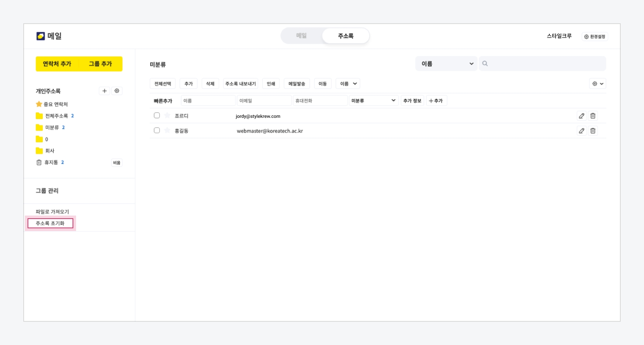
Task: Open the 미분류 group dropdown in quick add
Action: pos(373,101)
